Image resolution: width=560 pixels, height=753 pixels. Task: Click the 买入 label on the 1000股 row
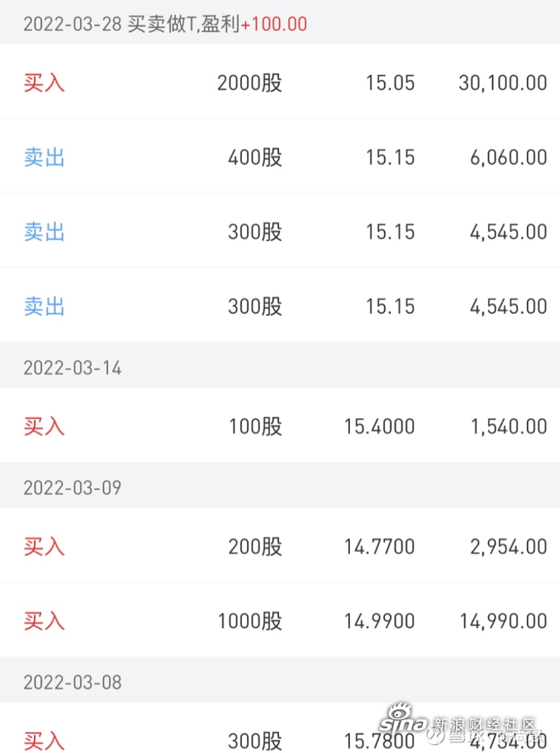click(44, 621)
